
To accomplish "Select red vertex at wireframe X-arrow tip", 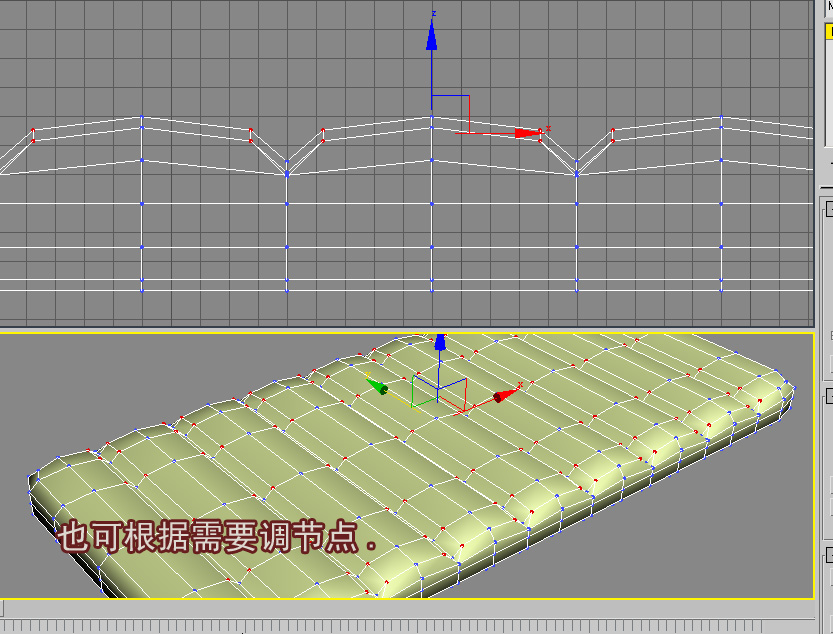I will pyautogui.click(x=540, y=131).
